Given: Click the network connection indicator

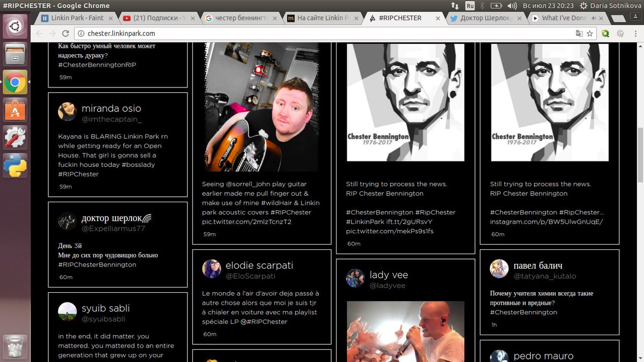Looking at the screenshot, I should pyautogui.click(x=455, y=5).
